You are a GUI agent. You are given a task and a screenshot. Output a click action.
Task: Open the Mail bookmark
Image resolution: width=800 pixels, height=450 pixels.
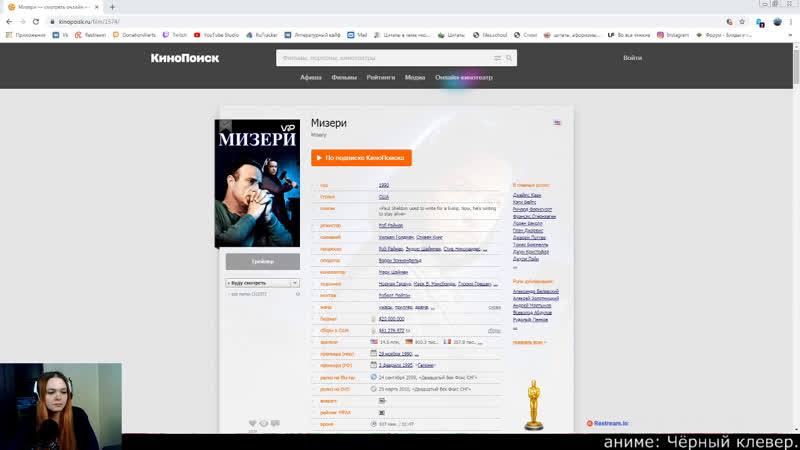point(357,35)
